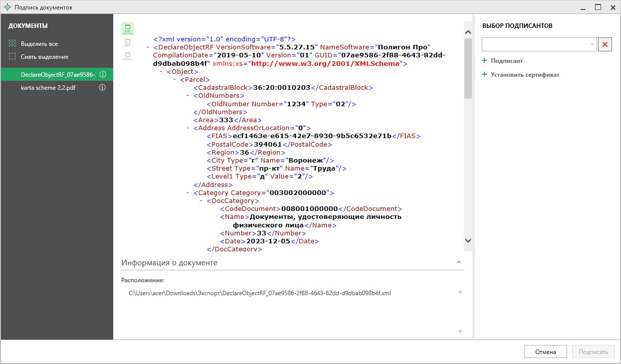Click the Выделить все selection icon
The height and width of the screenshot is (364, 621).
12,44
